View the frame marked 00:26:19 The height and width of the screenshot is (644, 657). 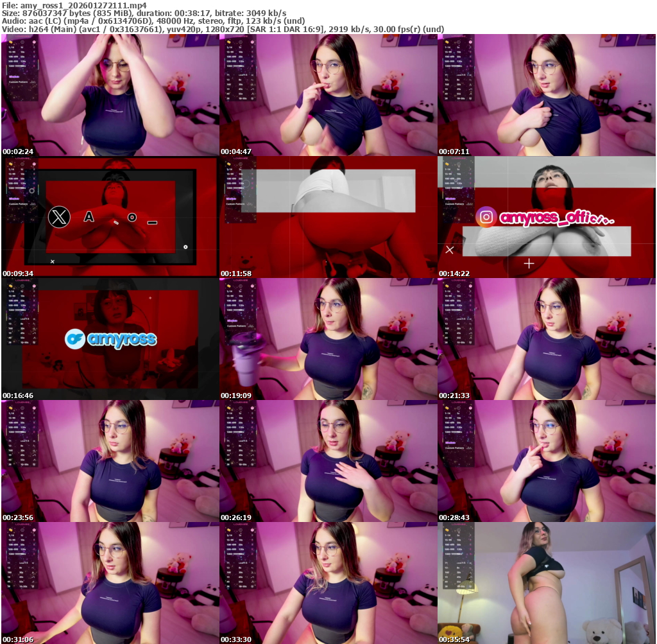pyautogui.click(x=328, y=461)
